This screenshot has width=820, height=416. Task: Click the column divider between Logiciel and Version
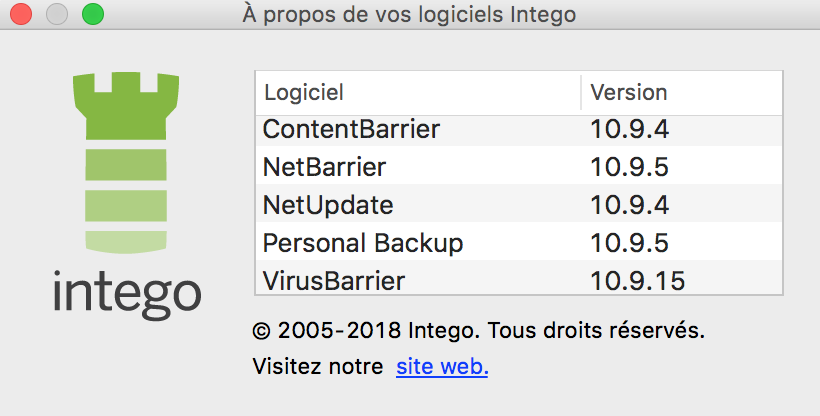tap(581, 93)
